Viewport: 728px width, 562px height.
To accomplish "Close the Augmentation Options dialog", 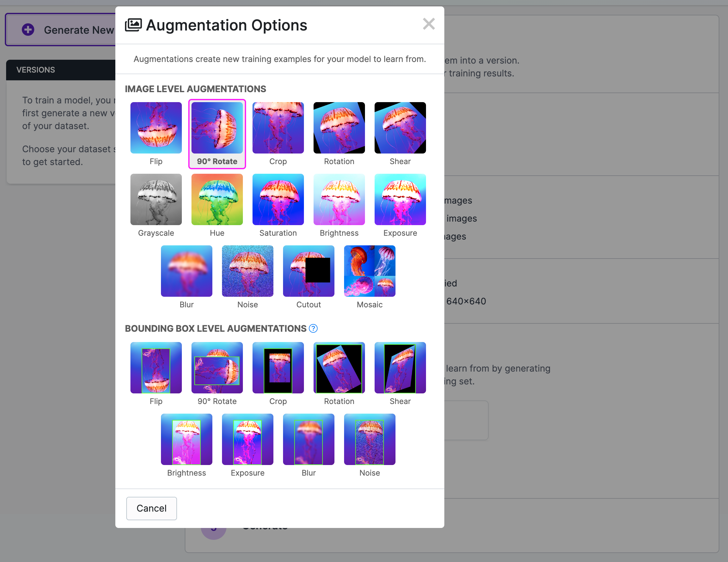I will pyautogui.click(x=428, y=24).
